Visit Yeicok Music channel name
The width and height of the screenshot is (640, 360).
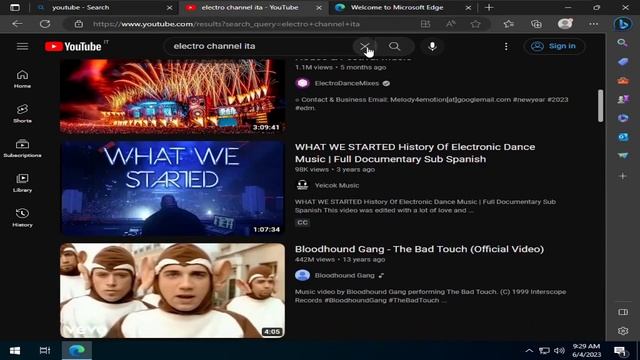coord(337,185)
